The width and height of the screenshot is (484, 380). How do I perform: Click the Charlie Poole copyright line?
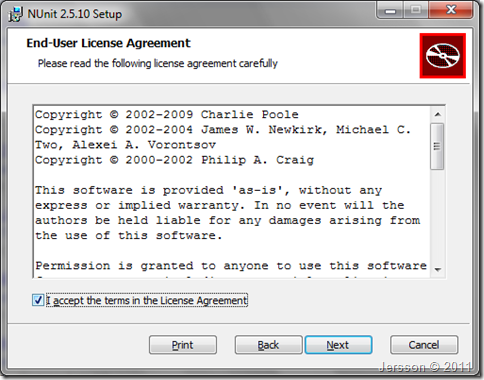click(167, 114)
